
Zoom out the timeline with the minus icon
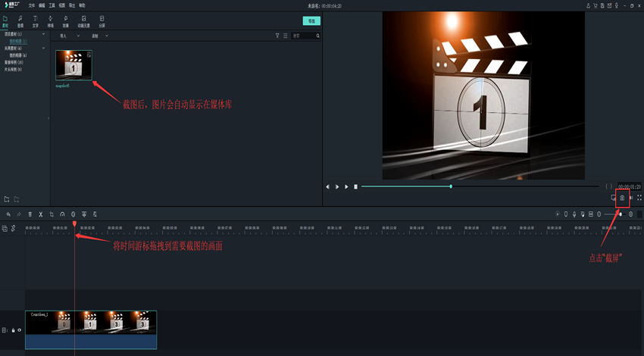pos(599,214)
